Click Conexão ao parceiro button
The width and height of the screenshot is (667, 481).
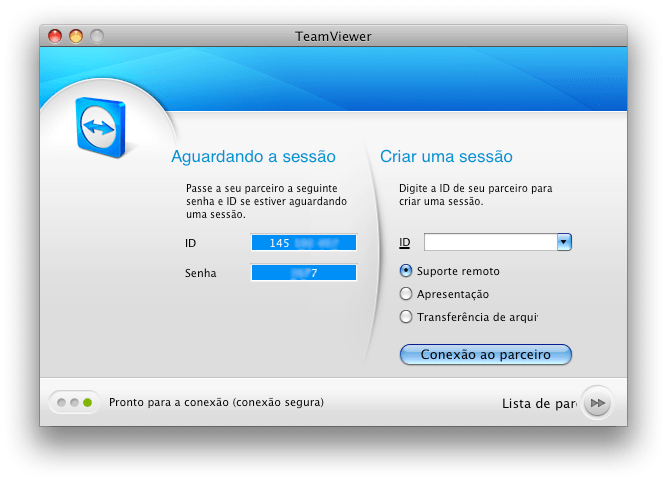pyautogui.click(x=485, y=354)
